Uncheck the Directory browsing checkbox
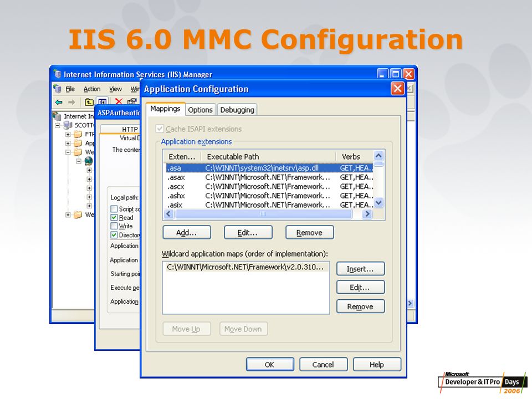532x399 pixels. coord(114,235)
